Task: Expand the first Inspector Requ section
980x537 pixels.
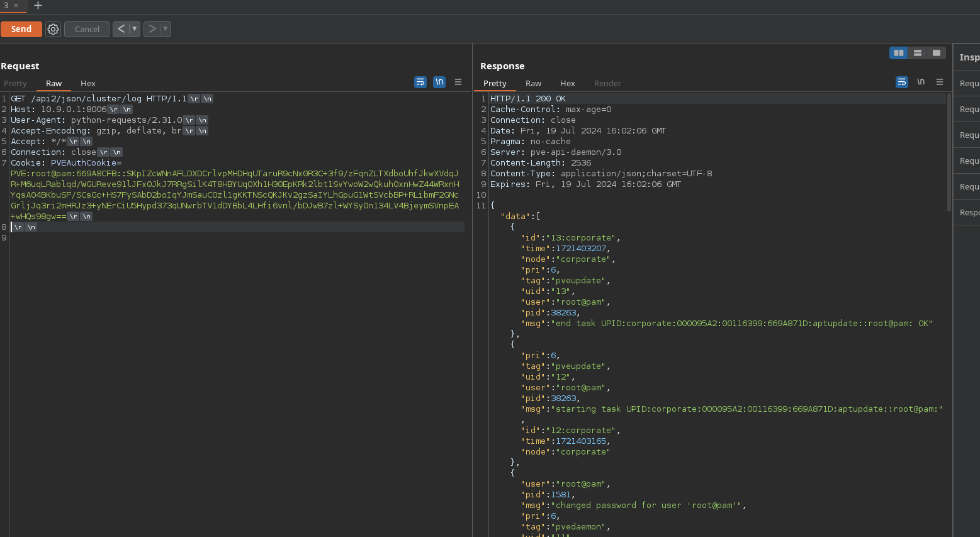Action: tap(968, 83)
